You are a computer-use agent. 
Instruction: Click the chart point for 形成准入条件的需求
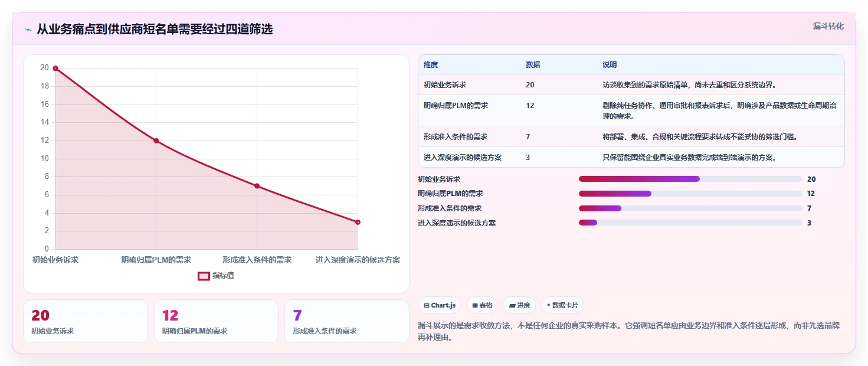(257, 186)
